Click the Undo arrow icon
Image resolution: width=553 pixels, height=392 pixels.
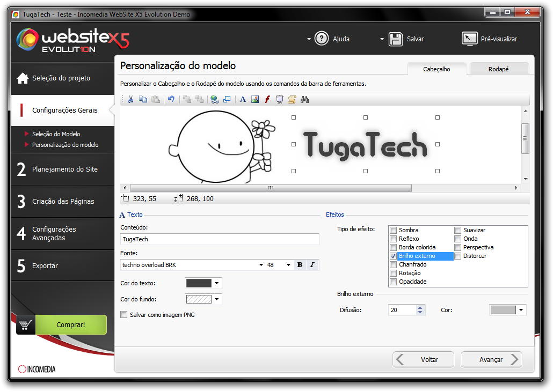[x=171, y=99]
